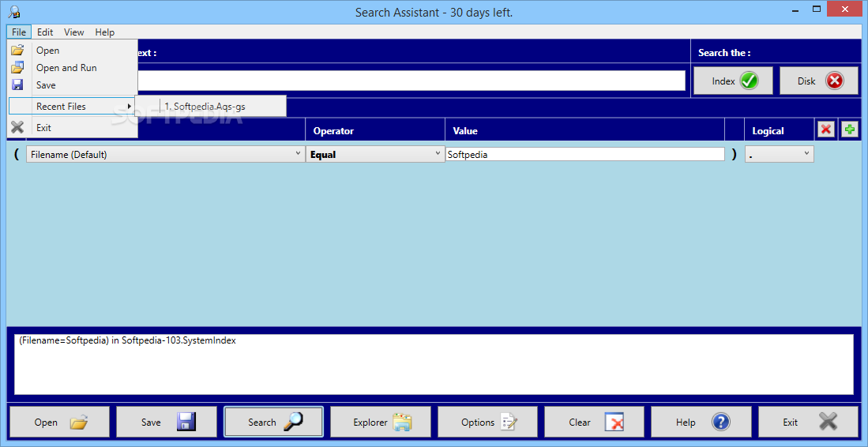
Task: Click the Open and Run icon in menu
Action: 17,67
